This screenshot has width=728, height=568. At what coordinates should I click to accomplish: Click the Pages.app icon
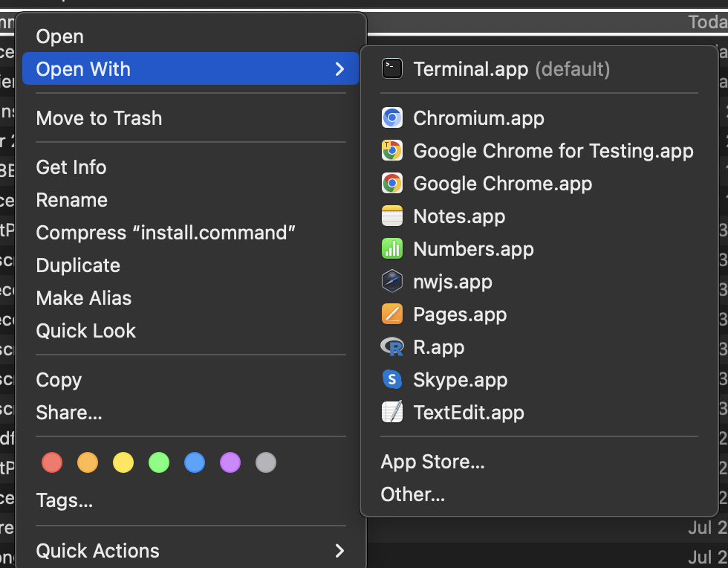[392, 314]
